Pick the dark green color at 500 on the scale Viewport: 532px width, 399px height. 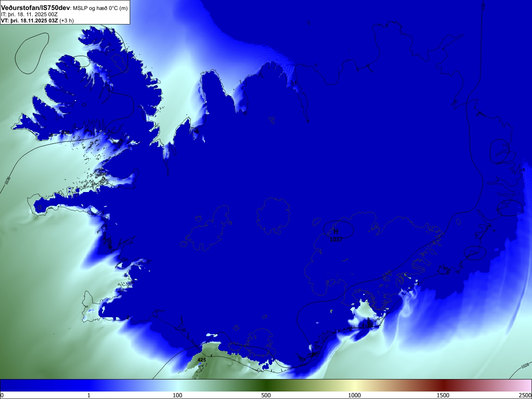[266, 385]
